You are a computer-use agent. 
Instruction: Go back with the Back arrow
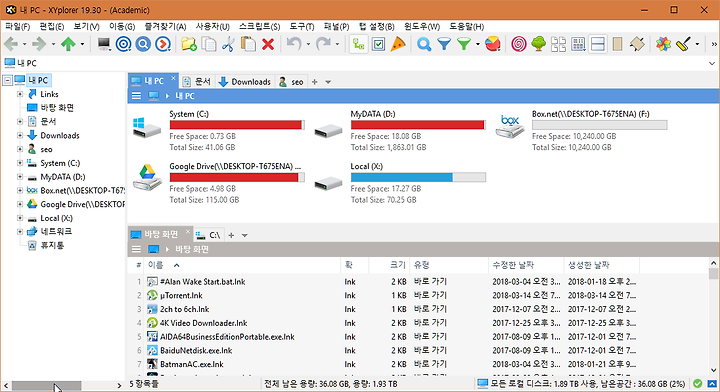pyautogui.click(x=11, y=44)
